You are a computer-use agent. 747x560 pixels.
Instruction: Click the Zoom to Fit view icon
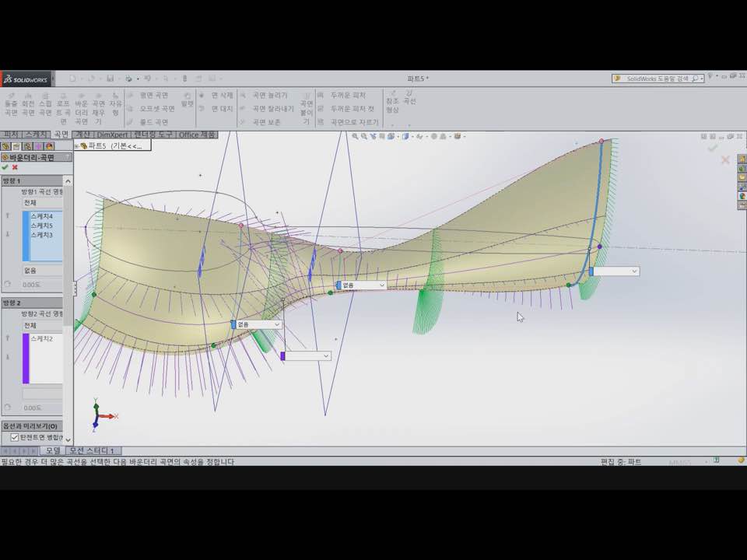point(355,136)
